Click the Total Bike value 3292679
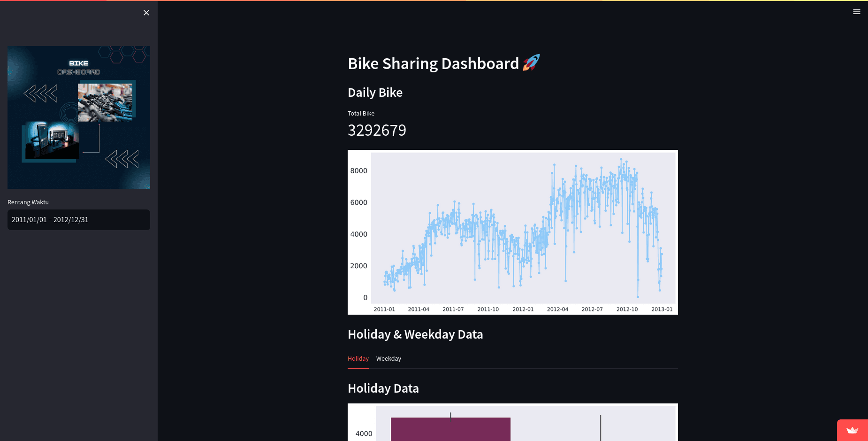This screenshot has width=868, height=441. 377,130
